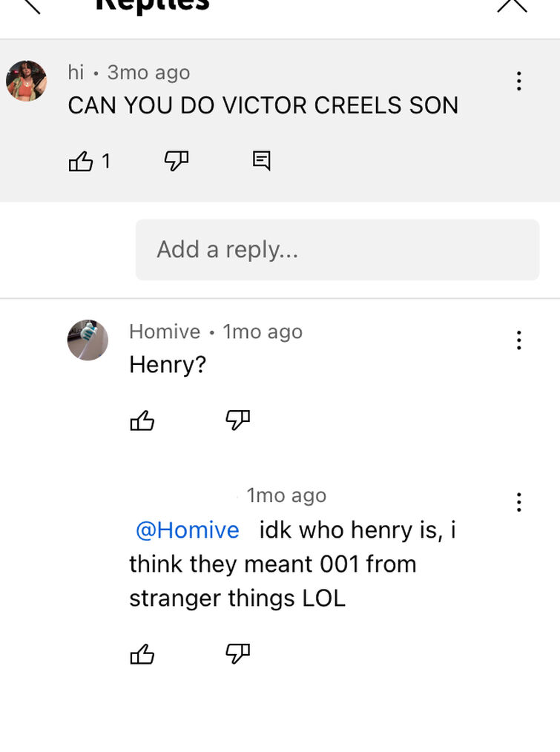Dislike Homive's "Henry?" reply
Image resolution: width=560 pixels, height=752 pixels.
pyautogui.click(x=237, y=420)
